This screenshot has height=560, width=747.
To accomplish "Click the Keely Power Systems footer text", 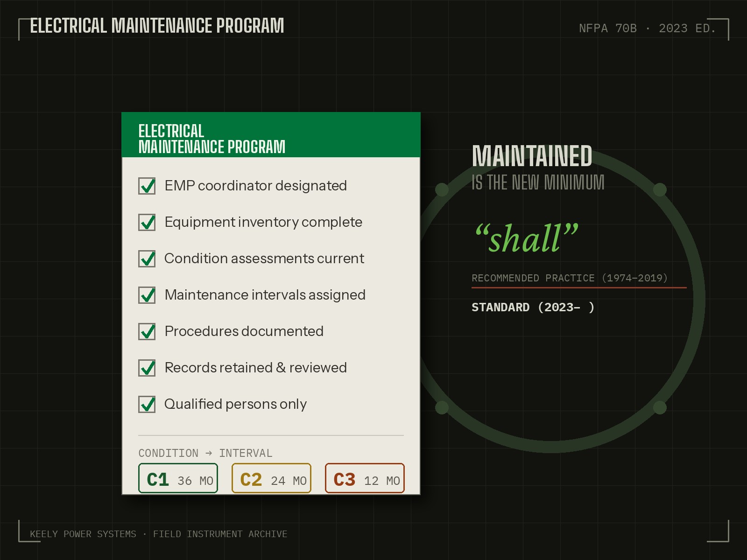I will click(159, 534).
